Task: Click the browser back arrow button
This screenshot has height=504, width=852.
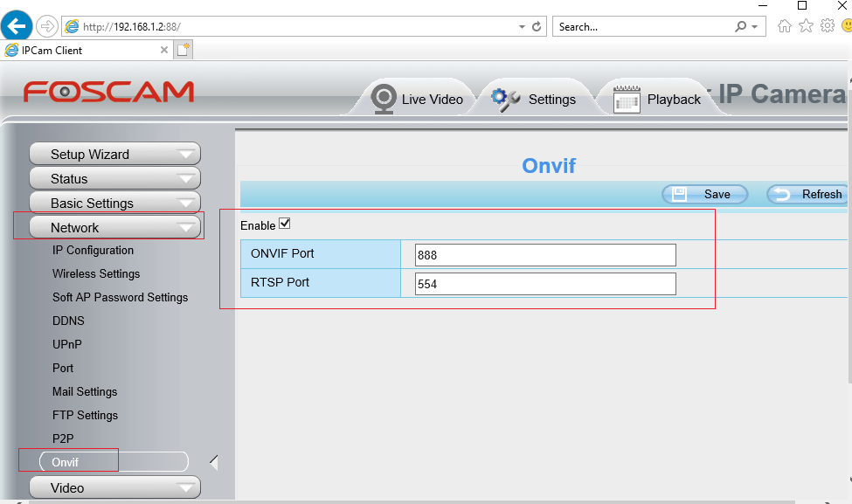Action: (17, 26)
